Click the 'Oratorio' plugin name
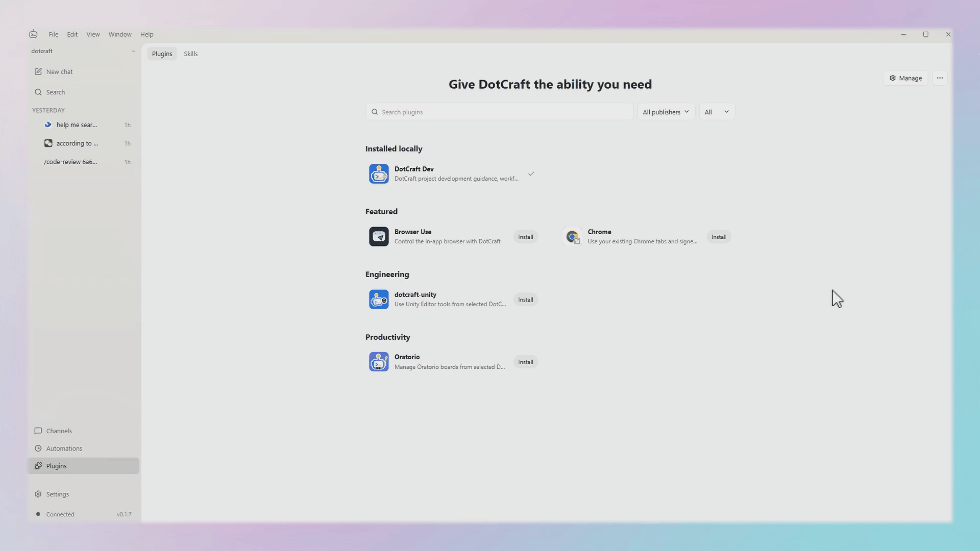Image resolution: width=980 pixels, height=551 pixels. tap(407, 357)
